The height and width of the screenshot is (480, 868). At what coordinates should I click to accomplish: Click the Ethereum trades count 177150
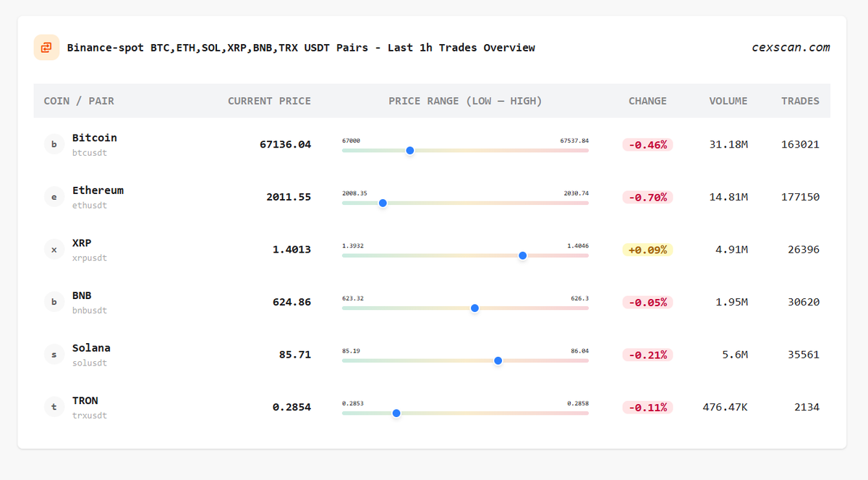coord(801,197)
